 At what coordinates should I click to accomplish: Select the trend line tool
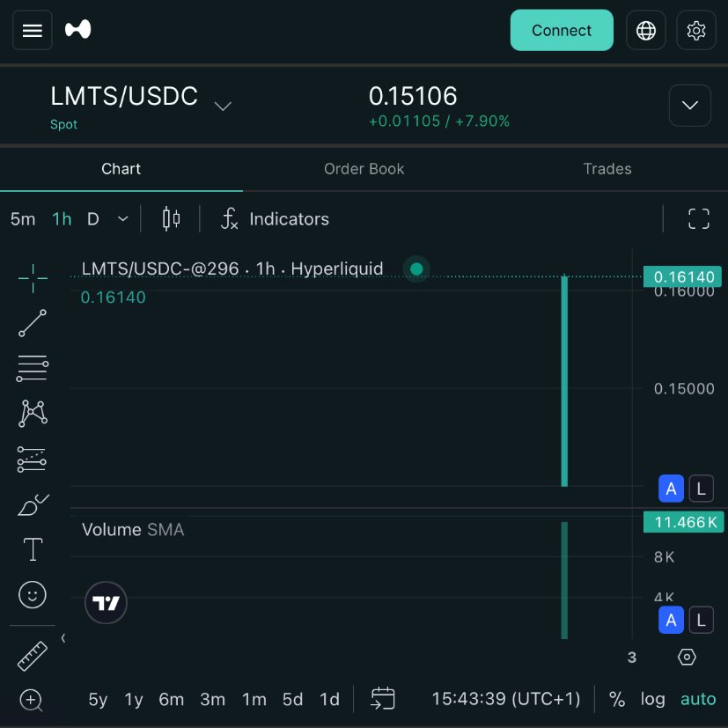click(x=33, y=323)
